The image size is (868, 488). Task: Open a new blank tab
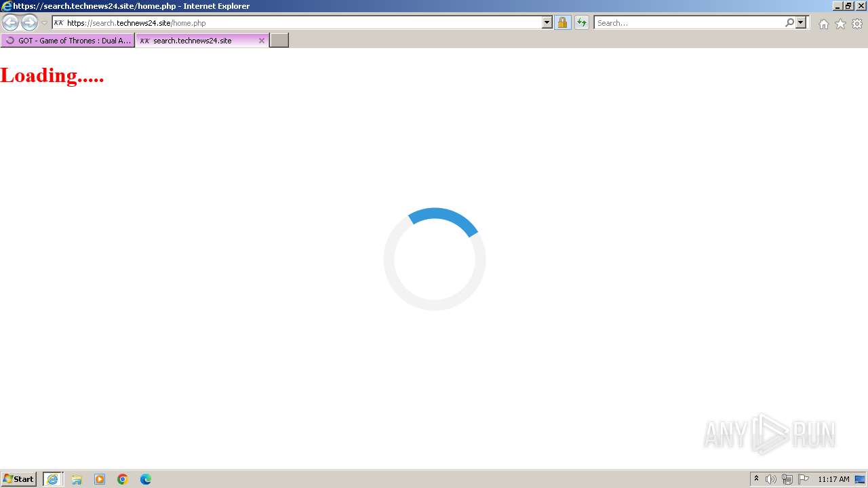pyautogui.click(x=279, y=41)
